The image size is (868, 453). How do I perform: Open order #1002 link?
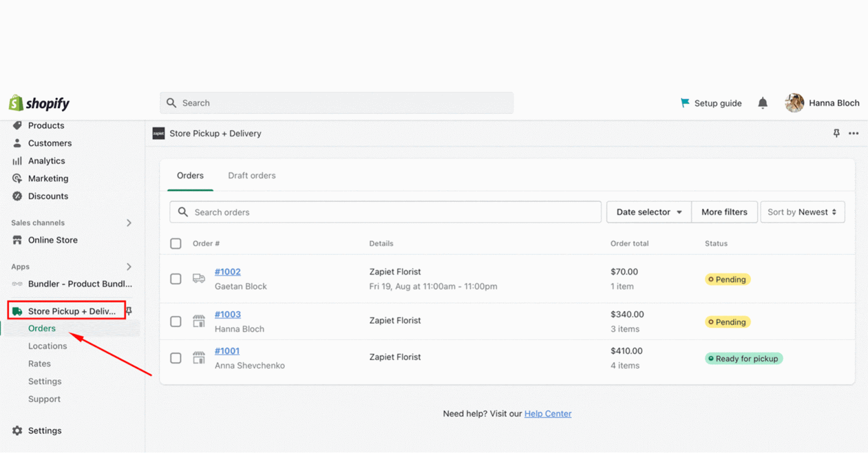point(228,271)
